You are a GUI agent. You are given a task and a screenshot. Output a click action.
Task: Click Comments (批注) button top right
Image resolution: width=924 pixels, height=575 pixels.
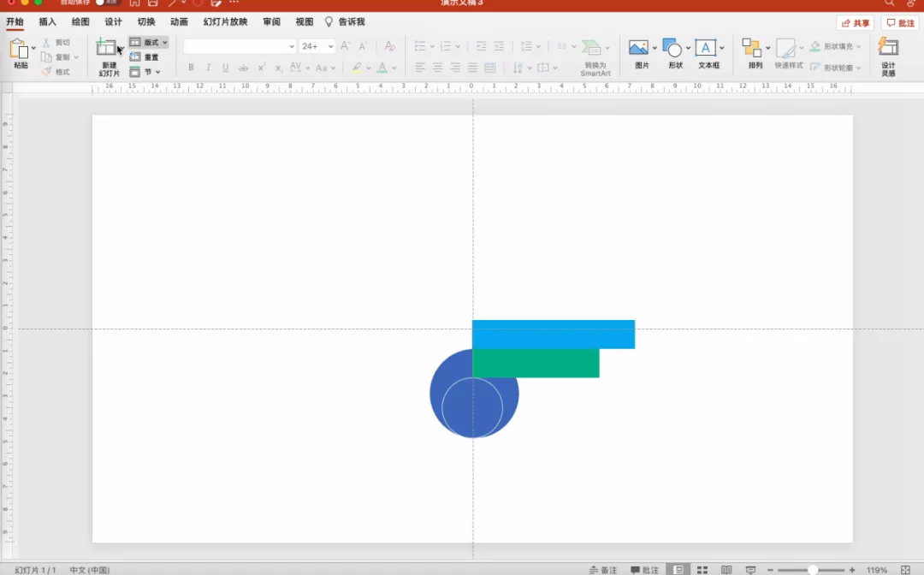[900, 23]
